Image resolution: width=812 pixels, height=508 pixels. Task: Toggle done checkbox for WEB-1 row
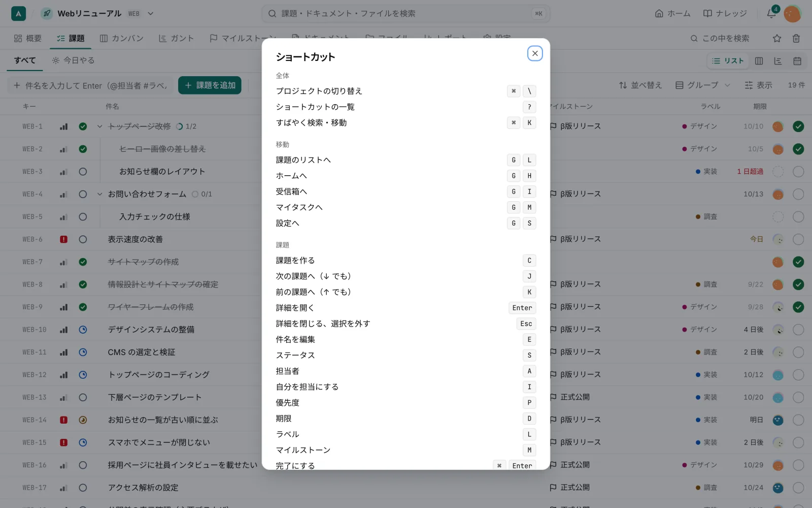tap(798, 126)
